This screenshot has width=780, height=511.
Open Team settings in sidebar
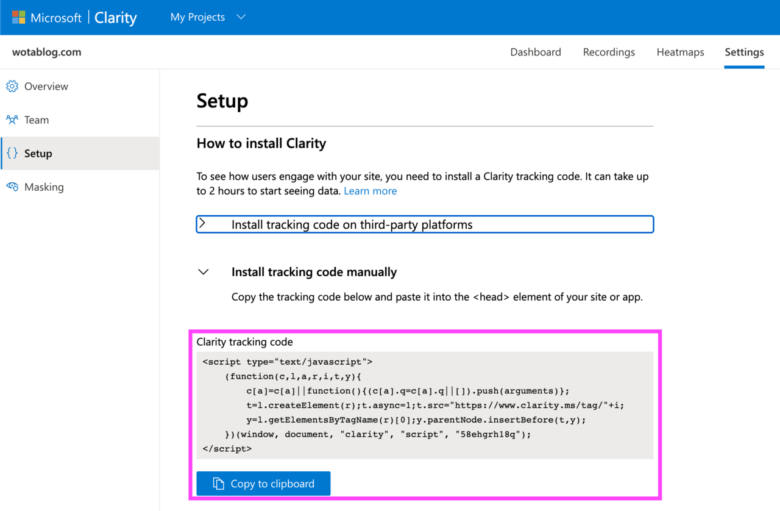(x=80, y=120)
